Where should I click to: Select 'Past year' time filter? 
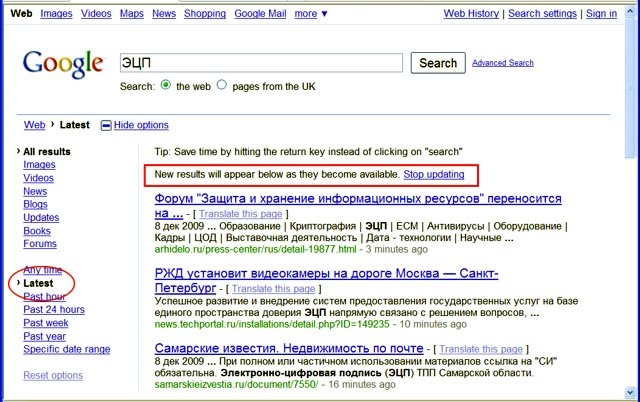[44, 336]
